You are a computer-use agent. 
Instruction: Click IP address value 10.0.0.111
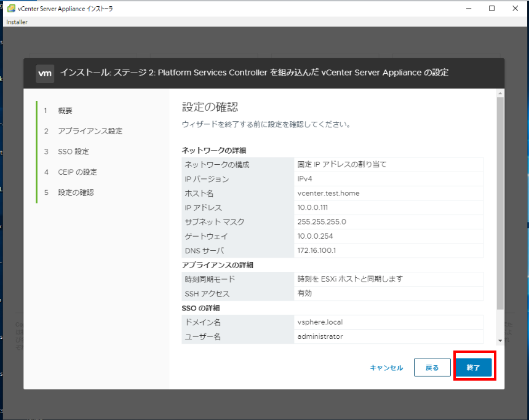312,207
